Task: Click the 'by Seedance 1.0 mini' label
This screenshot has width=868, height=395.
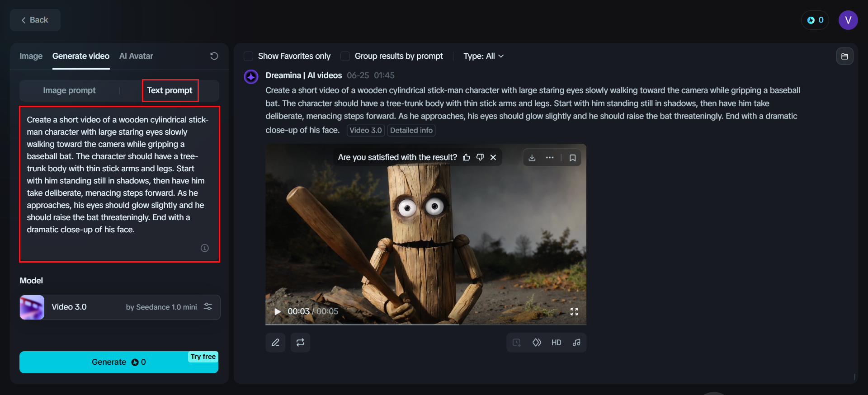Action: coord(161,307)
